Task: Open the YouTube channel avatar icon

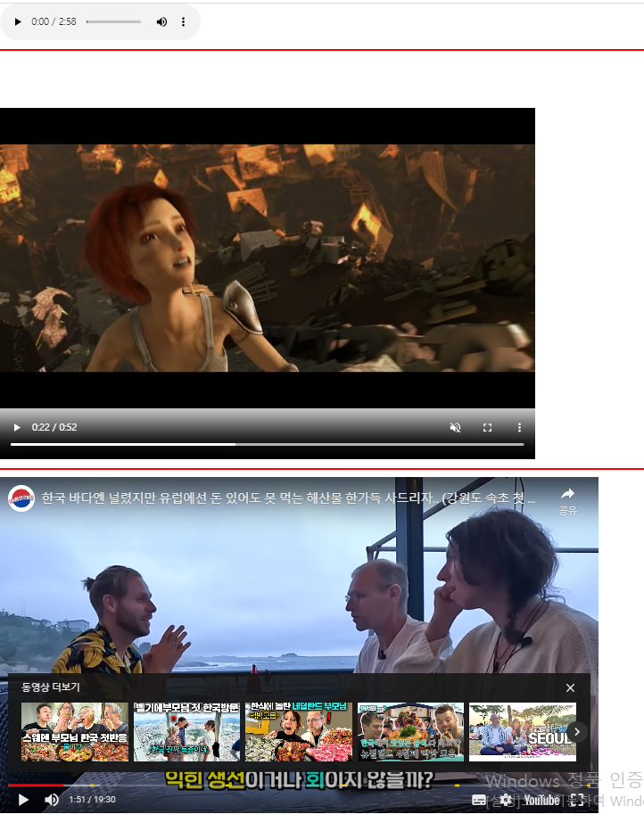Action: point(21,498)
